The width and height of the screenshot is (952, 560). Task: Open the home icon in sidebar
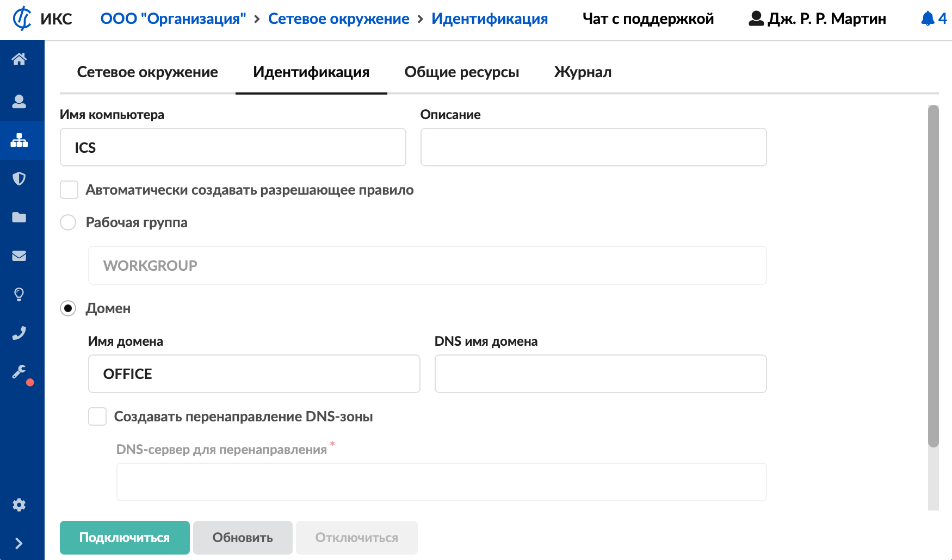20,59
